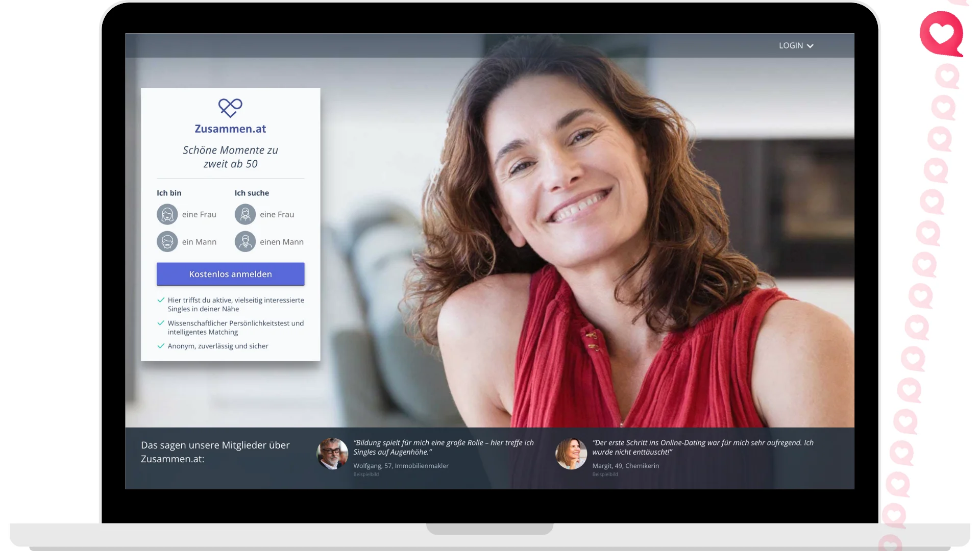Click the Zusammen.at heart logo
The image size is (980, 551).
click(230, 108)
